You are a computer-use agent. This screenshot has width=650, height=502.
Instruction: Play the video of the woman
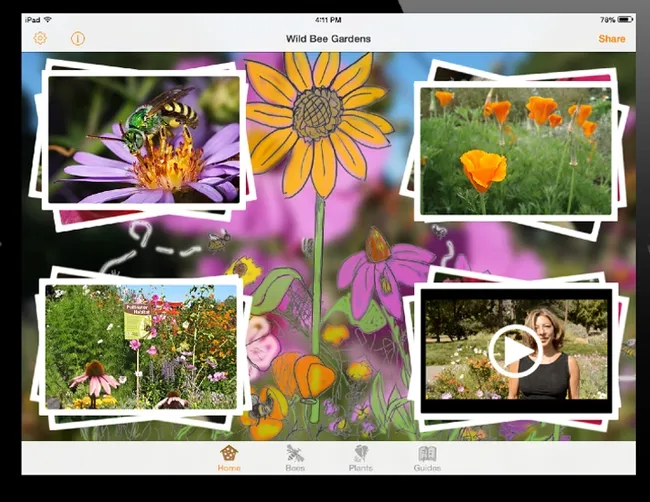[x=516, y=352]
